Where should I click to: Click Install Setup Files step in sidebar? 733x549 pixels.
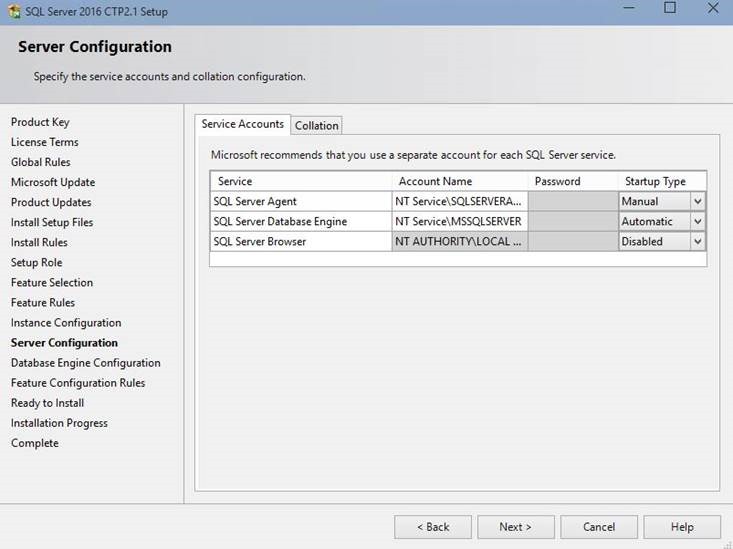pos(52,223)
